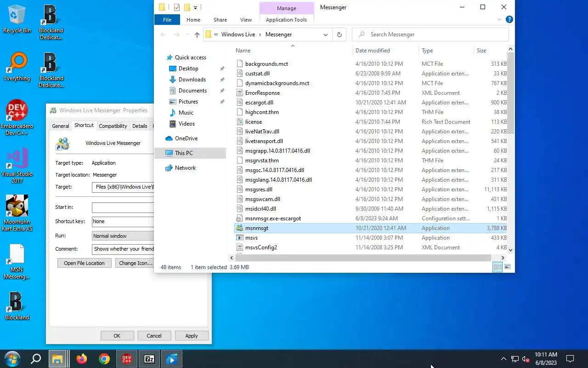The image size is (588, 368).
Task: Open Documents in navigation pane
Action: [192, 91]
